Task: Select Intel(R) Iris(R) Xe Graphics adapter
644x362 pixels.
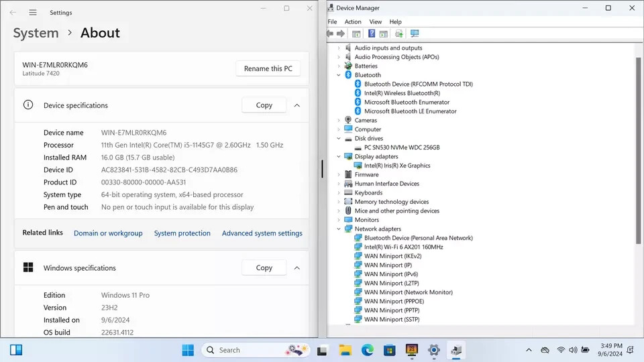Action: 397,166
